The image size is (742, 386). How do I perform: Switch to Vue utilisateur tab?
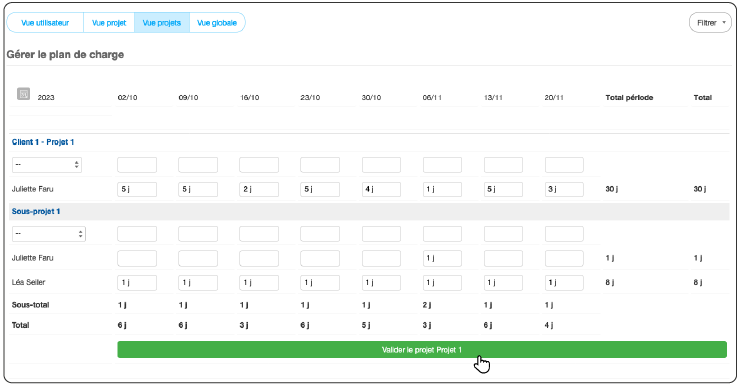point(45,23)
